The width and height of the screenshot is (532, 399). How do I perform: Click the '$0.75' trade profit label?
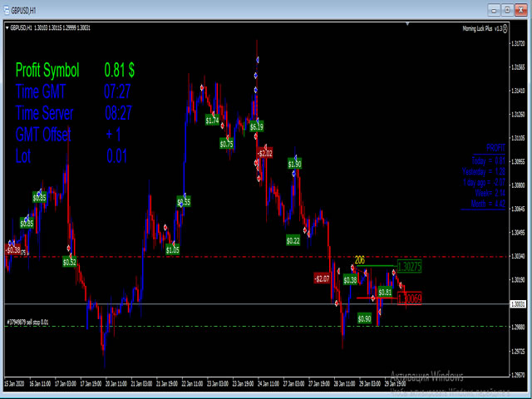point(226,144)
